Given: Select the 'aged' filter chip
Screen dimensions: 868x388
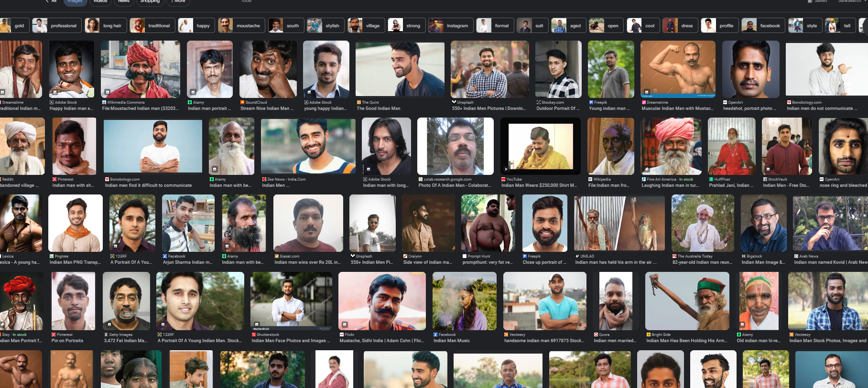Looking at the screenshot, I should 568,26.
